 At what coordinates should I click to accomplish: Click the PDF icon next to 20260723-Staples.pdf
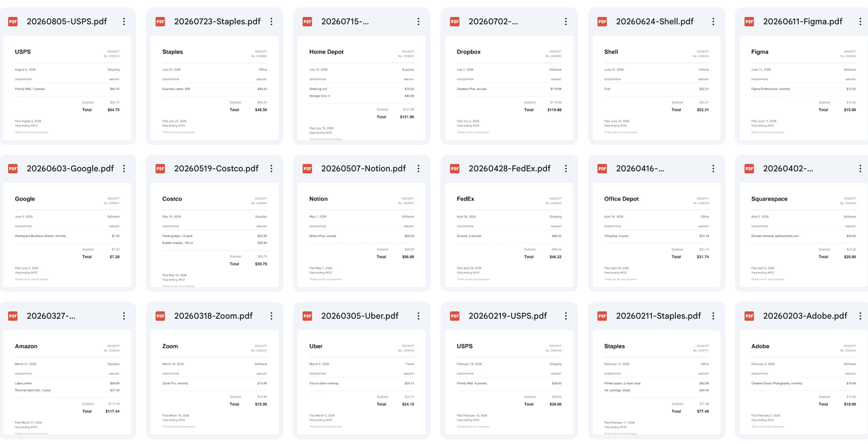coord(160,22)
